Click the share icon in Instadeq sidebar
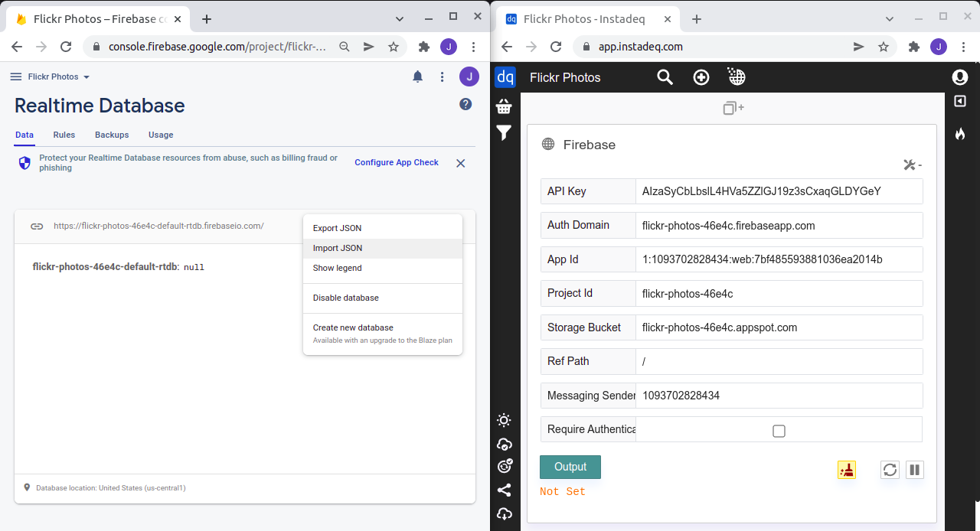 (x=504, y=490)
